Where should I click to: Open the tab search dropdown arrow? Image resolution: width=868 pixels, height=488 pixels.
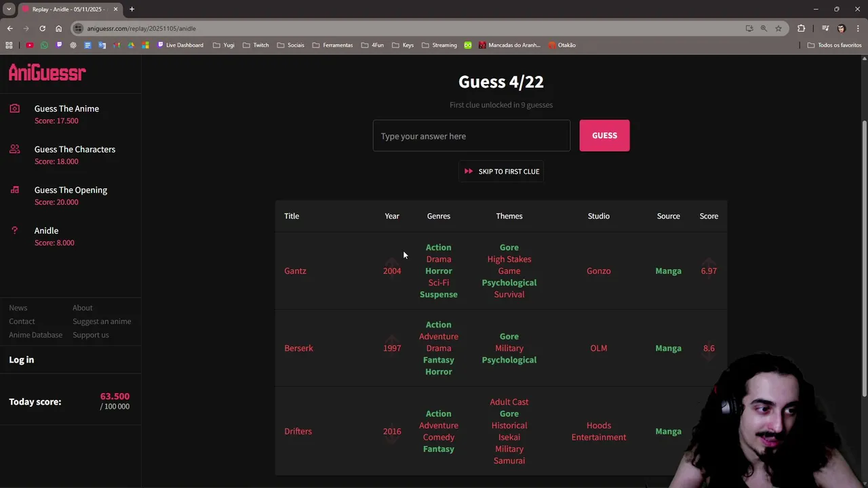point(9,9)
